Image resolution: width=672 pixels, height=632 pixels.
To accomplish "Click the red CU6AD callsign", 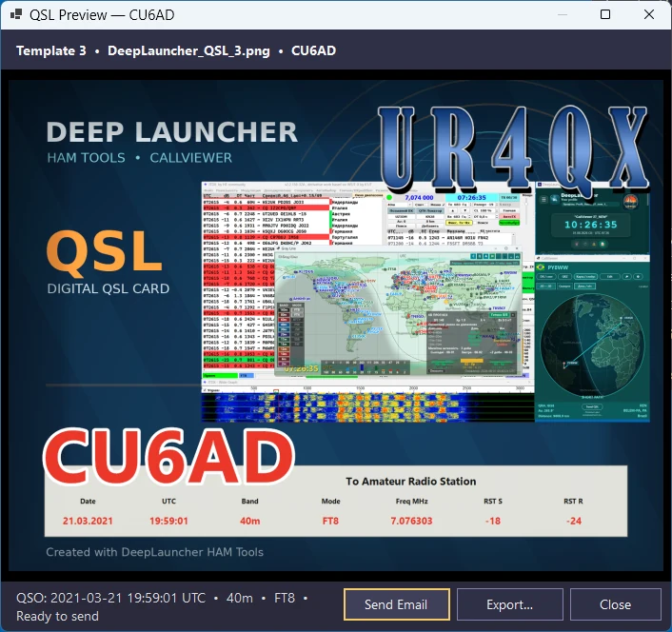I will click(169, 457).
